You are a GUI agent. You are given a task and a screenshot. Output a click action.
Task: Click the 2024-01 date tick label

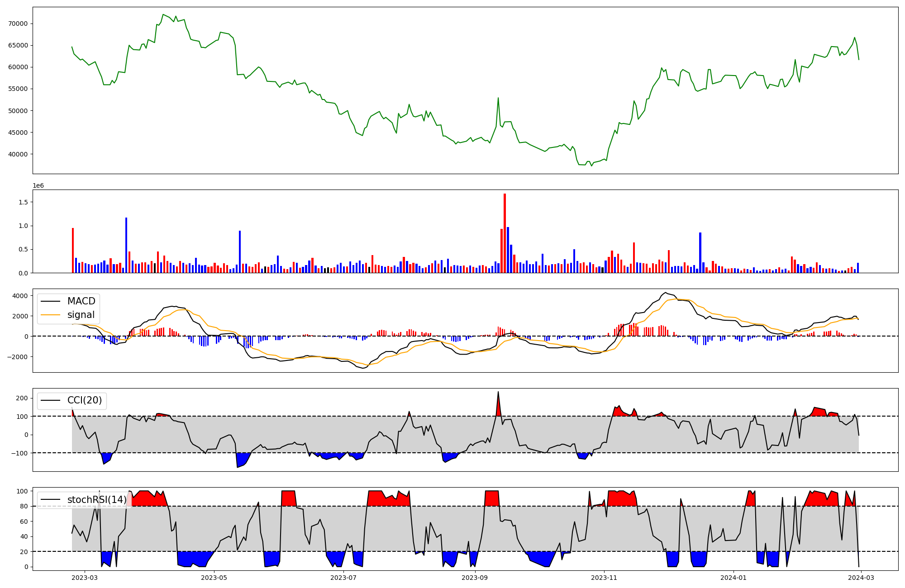point(734,578)
